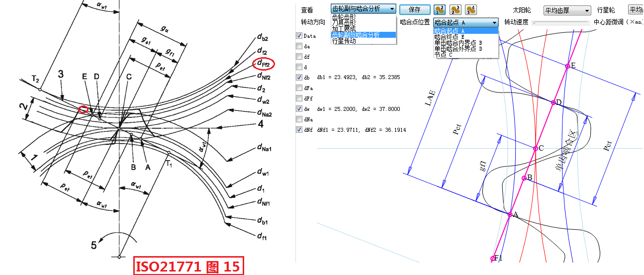The width and height of the screenshot is (644, 275).
Task: Enable the dFa checkbox
Action: (x=299, y=88)
